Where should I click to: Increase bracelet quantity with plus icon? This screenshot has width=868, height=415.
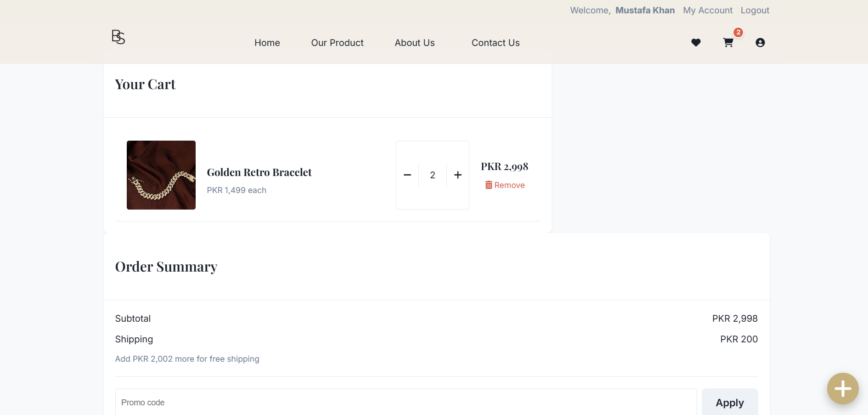458,175
